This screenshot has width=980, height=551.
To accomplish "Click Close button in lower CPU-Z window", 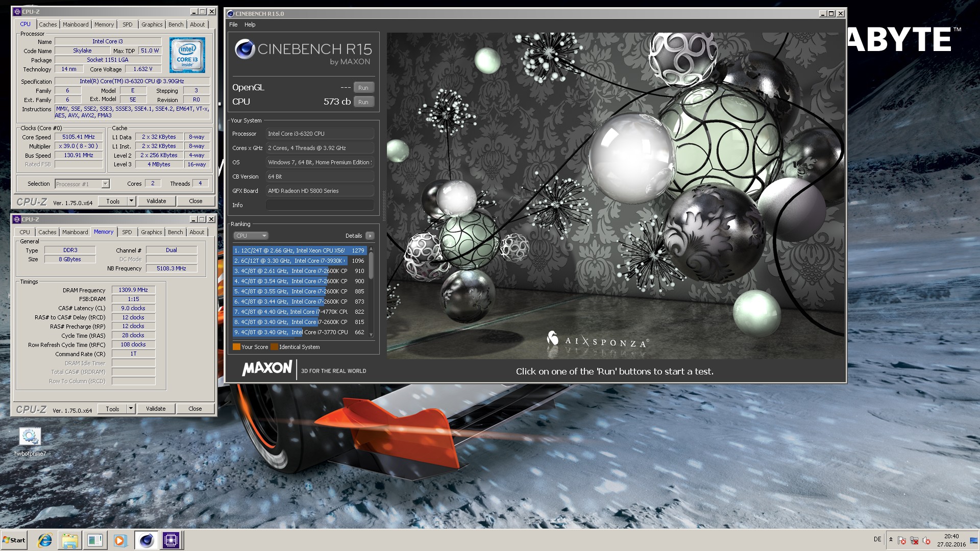I will [x=195, y=409].
